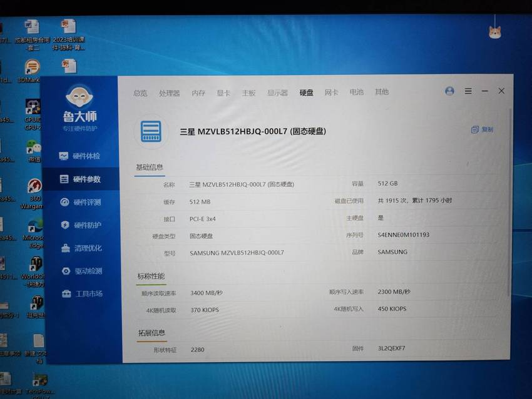Switch to the 主板 tab

[248, 93]
